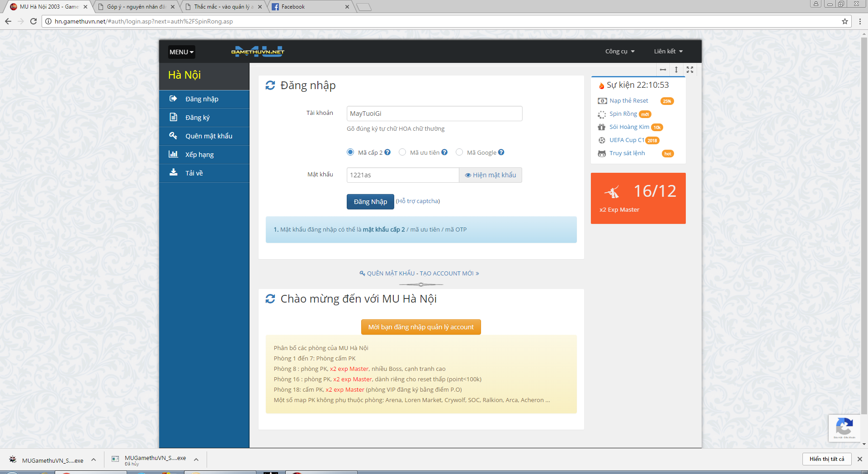Click the Nạp thẻ Reset money icon

coord(602,101)
